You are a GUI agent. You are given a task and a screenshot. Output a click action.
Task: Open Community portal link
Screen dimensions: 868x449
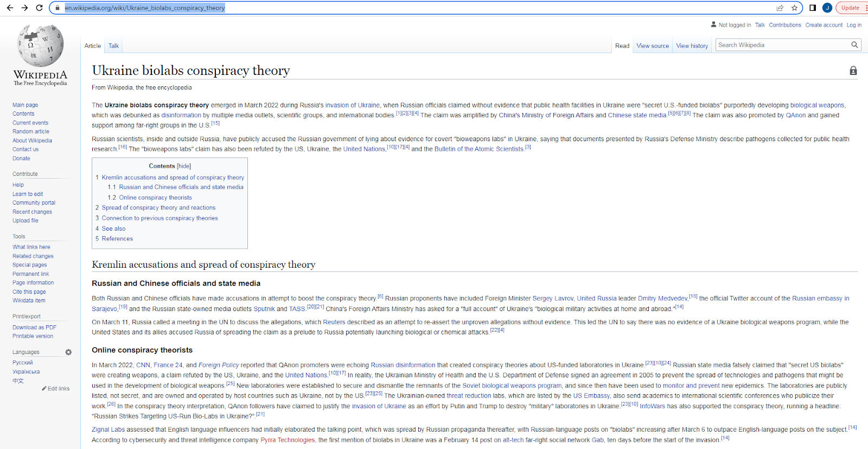point(34,203)
